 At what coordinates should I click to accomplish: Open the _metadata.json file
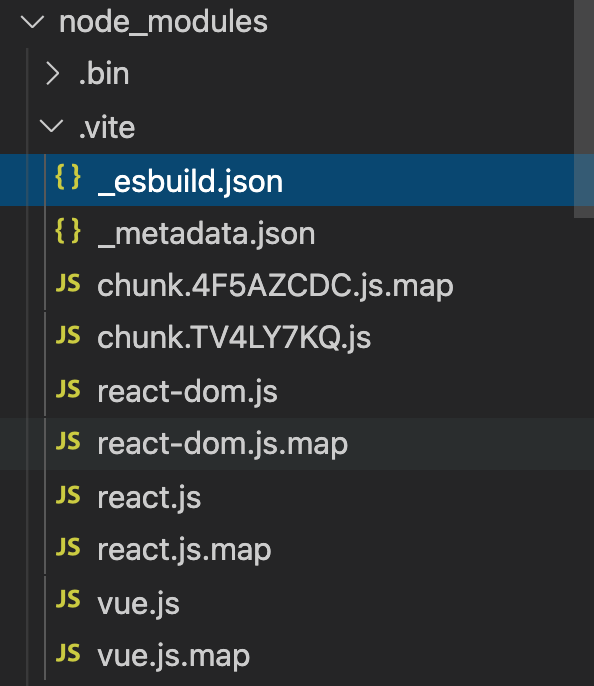click(206, 234)
